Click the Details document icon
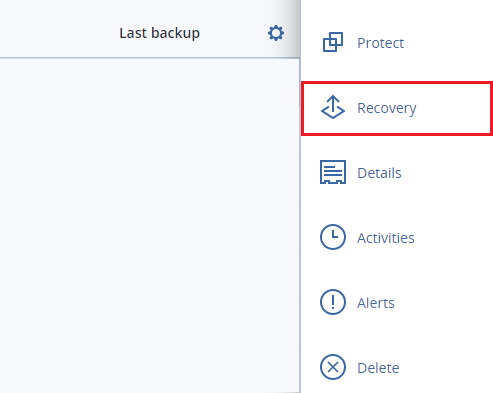This screenshot has height=393, width=493. (333, 172)
